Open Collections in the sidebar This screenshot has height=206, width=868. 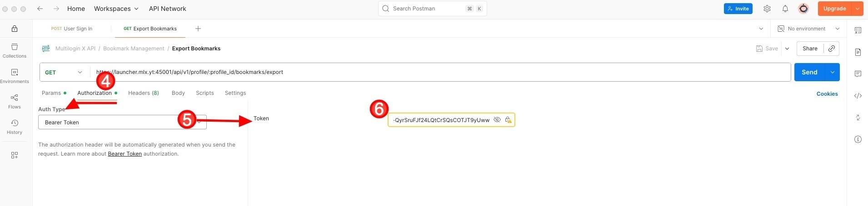click(15, 51)
